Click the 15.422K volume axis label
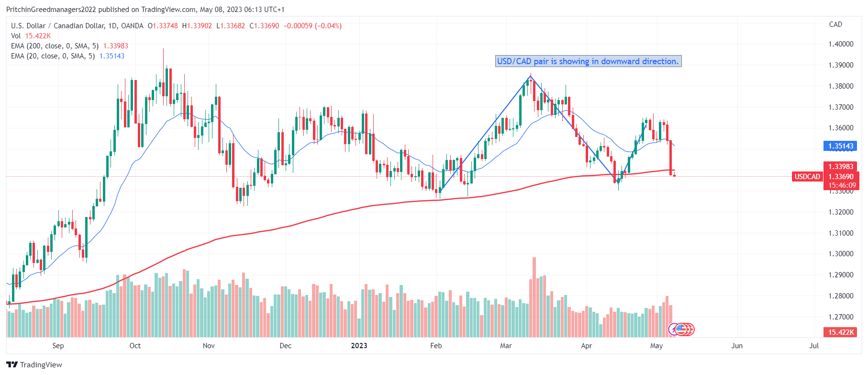 pyautogui.click(x=840, y=332)
